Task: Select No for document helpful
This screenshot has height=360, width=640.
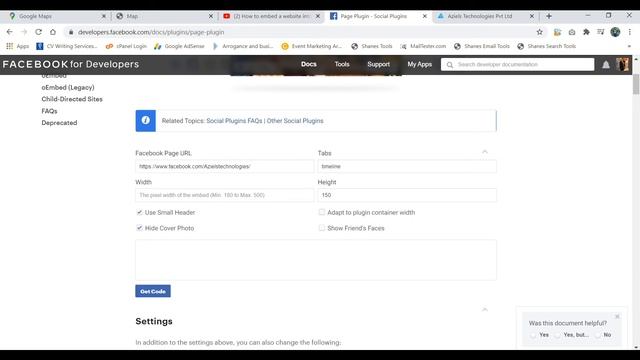Action: pyautogui.click(x=598, y=335)
